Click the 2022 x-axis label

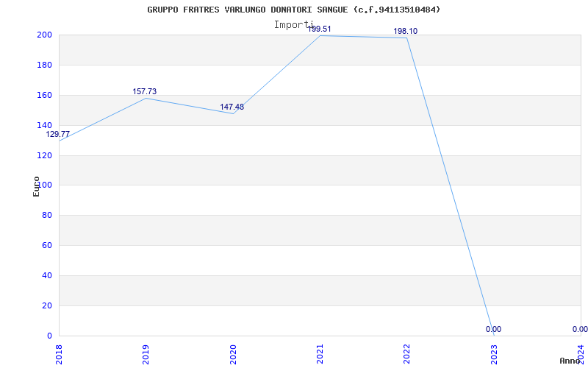pyautogui.click(x=407, y=354)
